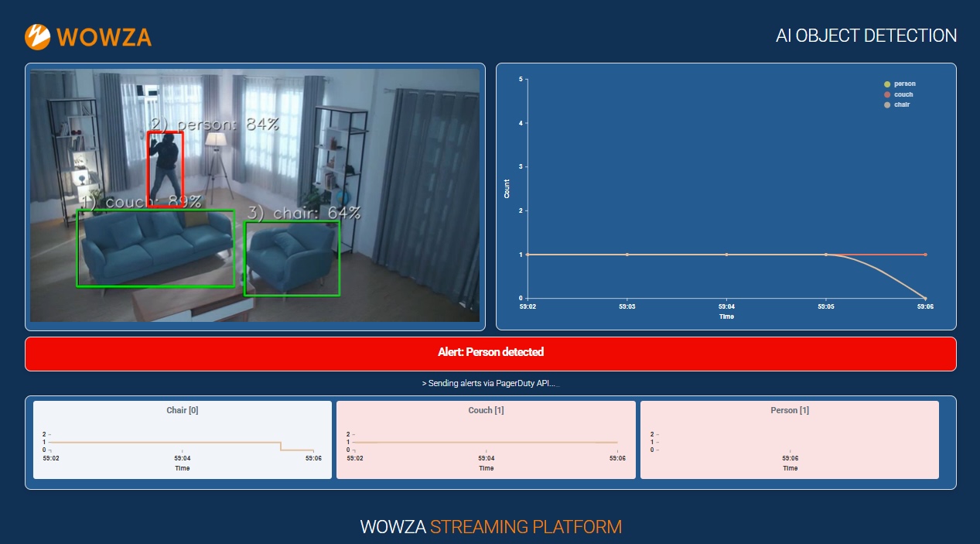Select the AI OBJECT DETECTION heading
This screenshot has width=980, height=544.
866,36
